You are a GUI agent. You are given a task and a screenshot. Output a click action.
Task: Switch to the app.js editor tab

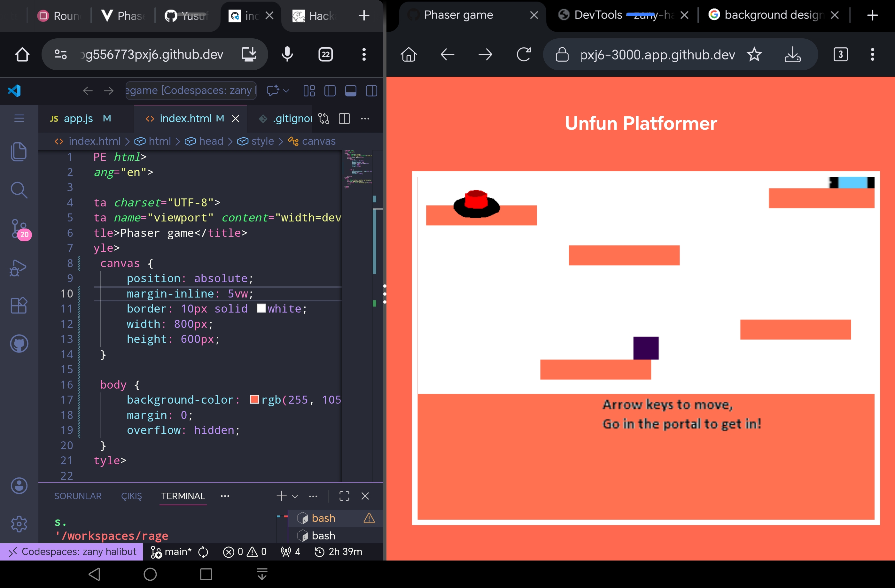(78, 119)
